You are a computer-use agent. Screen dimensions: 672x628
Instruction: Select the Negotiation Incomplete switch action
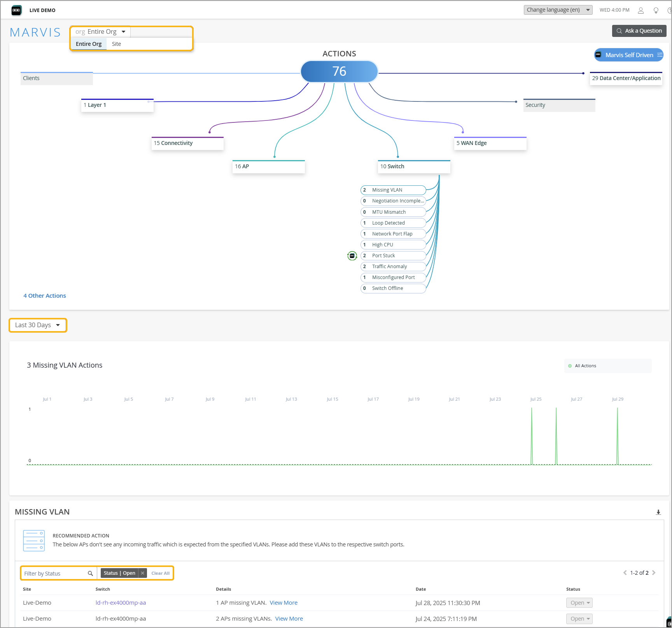(x=393, y=201)
